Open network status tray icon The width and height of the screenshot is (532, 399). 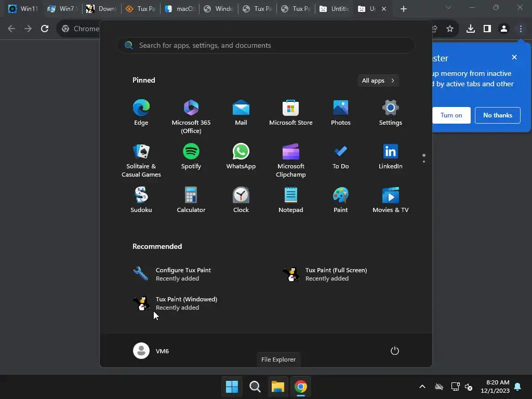[455, 387]
